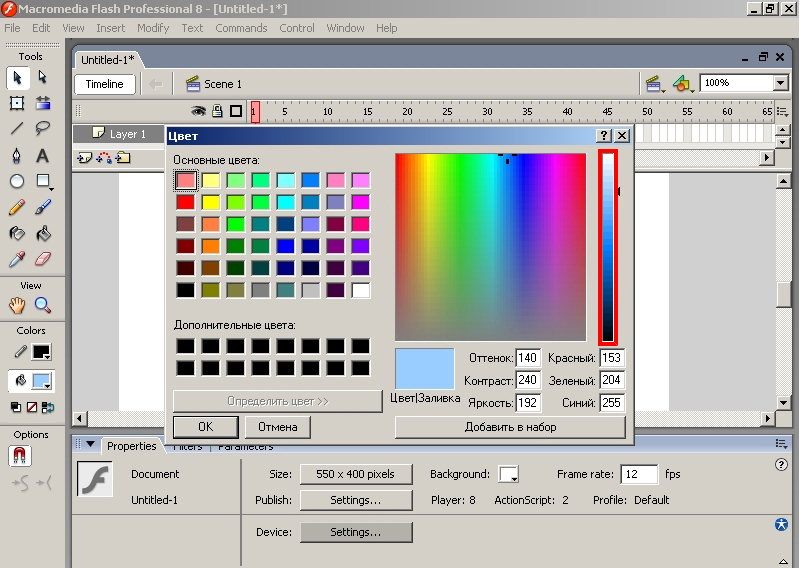The width and height of the screenshot is (800, 568).
Task: Select the Gradient Transform tool
Action: click(43, 104)
